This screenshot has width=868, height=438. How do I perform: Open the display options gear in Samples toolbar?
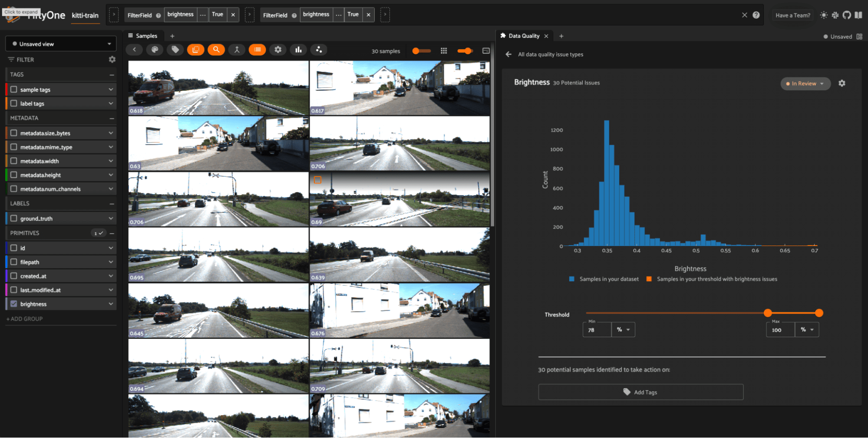pos(278,50)
